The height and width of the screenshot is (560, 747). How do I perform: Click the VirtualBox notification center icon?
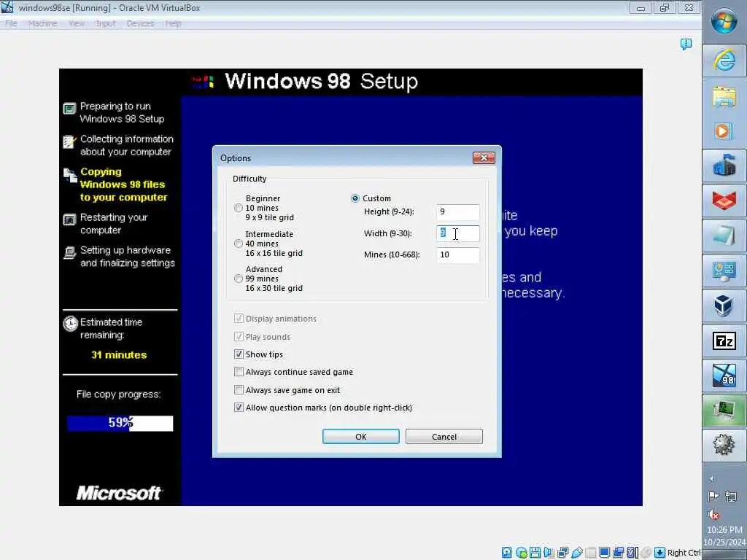pos(686,44)
